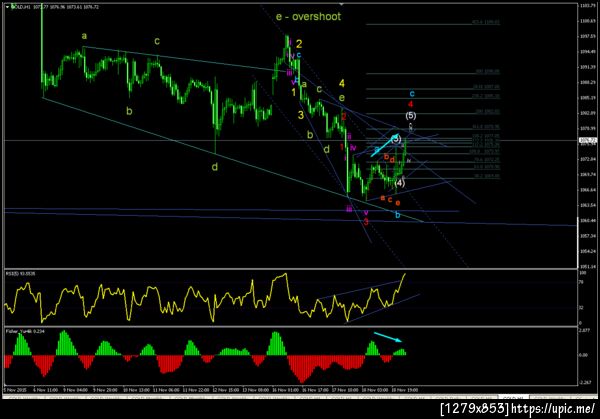Select the cyan arrow object on the price chart
600x419 pixels.
pos(384,146)
